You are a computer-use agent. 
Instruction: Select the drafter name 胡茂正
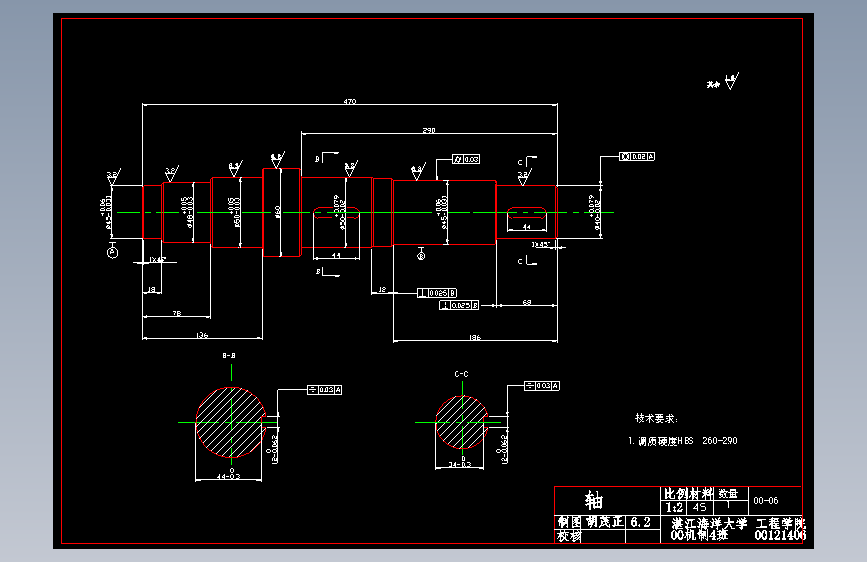click(604, 522)
